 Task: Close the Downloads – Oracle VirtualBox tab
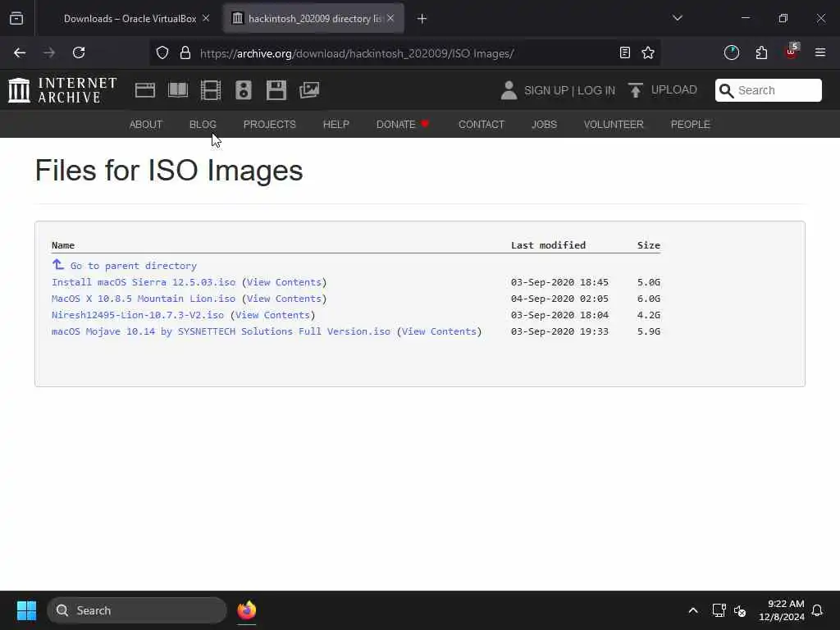pos(206,18)
